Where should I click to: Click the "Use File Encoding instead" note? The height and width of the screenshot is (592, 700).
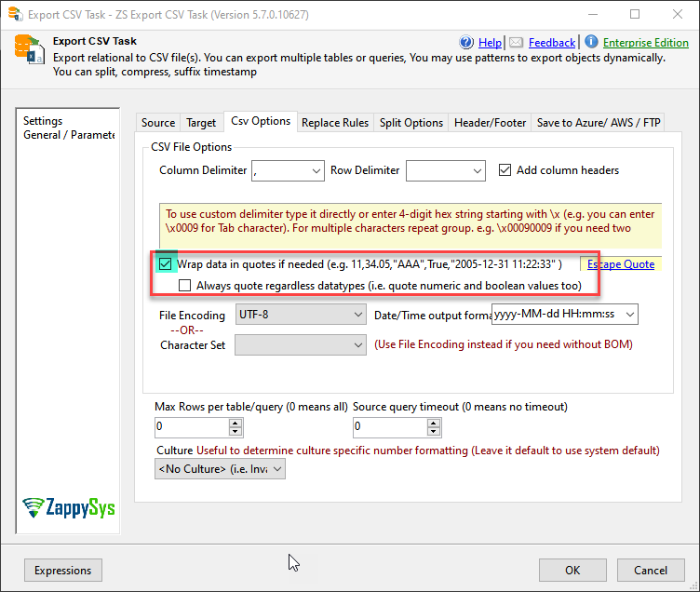tap(503, 344)
